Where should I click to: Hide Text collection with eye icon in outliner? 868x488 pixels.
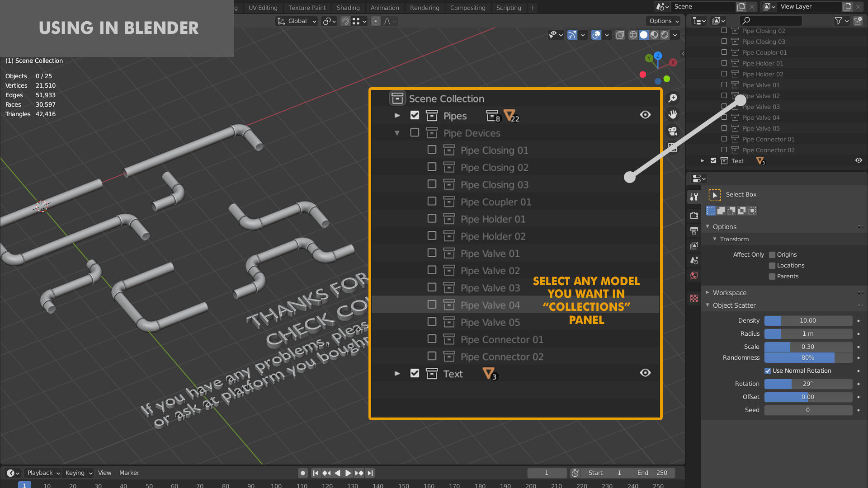pos(859,160)
